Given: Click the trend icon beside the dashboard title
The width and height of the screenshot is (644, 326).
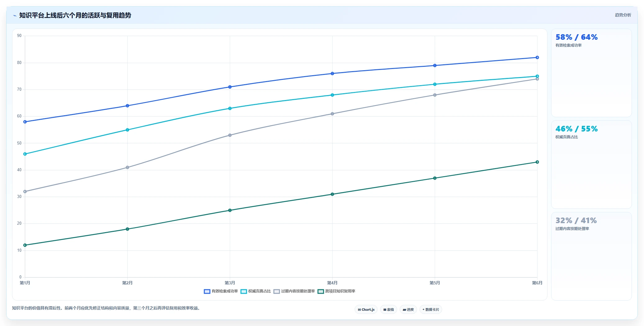Looking at the screenshot, I should [x=15, y=16].
